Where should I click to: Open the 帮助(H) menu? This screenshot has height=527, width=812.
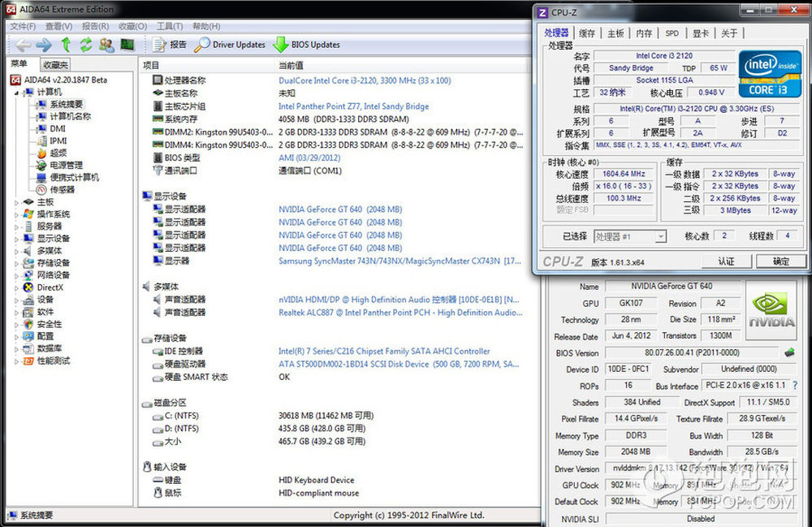(x=206, y=27)
